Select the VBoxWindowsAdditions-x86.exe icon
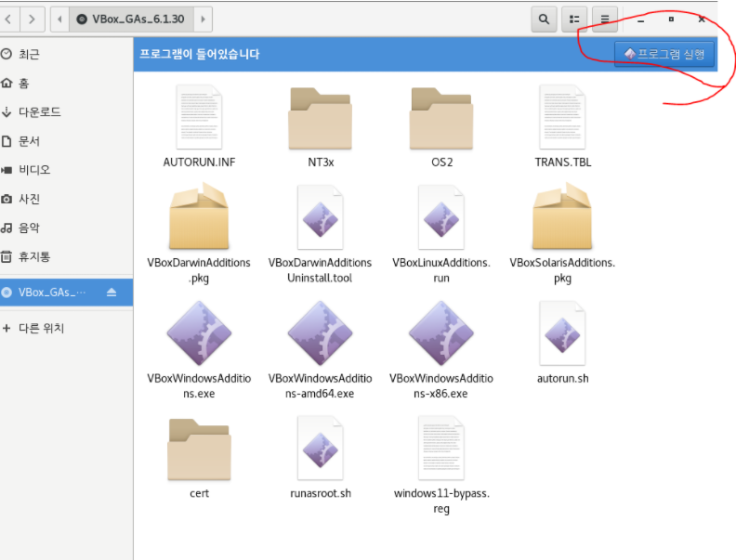Screen dimensions: 736x560 coord(441,333)
